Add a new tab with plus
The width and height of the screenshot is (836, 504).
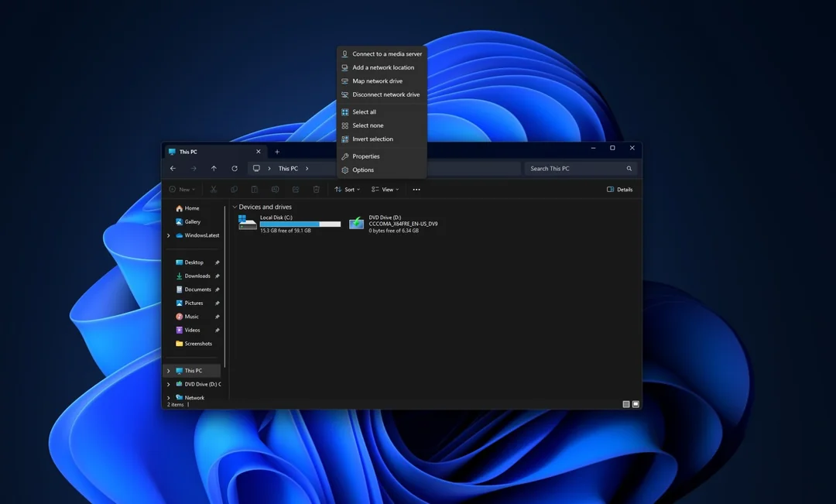click(277, 152)
